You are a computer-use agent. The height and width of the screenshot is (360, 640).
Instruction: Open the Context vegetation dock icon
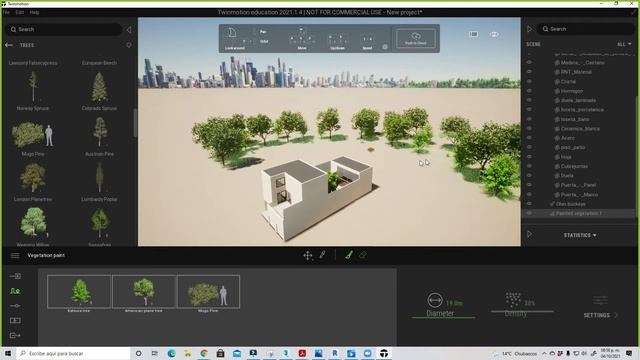point(15,291)
